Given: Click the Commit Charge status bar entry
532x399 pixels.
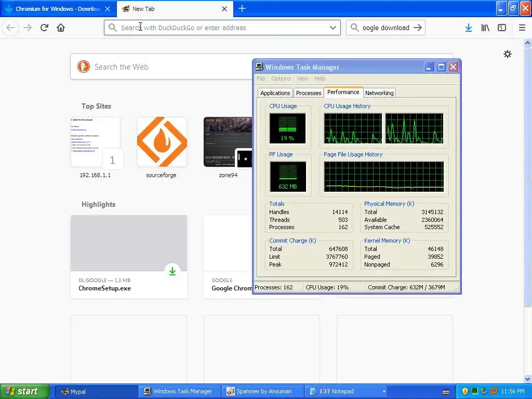Looking at the screenshot, I should 406,287.
